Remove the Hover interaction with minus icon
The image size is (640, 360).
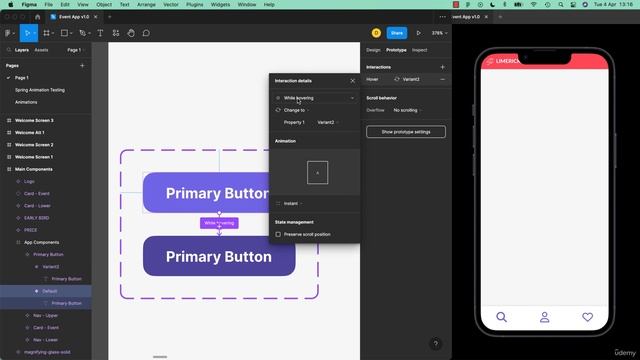pyautogui.click(x=442, y=79)
